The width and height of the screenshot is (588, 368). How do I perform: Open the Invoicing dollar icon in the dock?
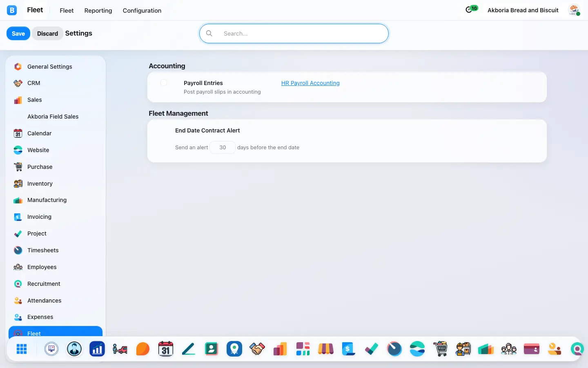pos(349,349)
